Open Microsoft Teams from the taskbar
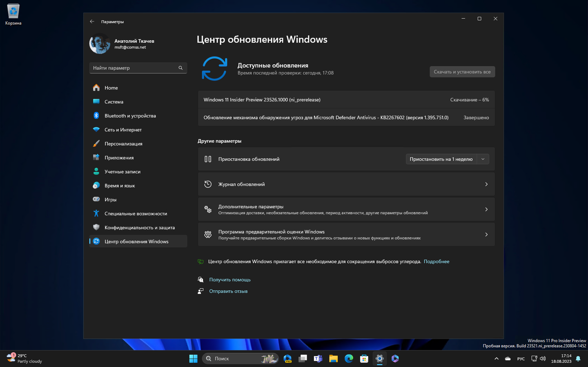 pyautogui.click(x=318, y=358)
